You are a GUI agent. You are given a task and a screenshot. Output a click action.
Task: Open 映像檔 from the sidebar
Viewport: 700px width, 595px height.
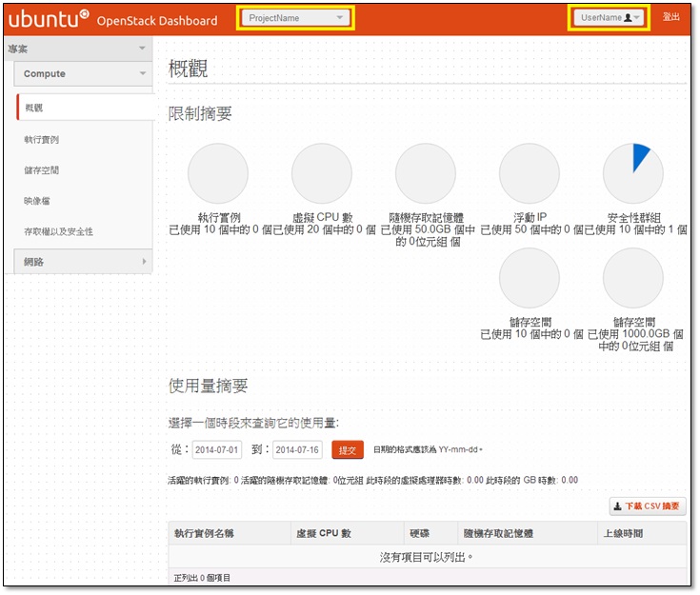tap(37, 201)
